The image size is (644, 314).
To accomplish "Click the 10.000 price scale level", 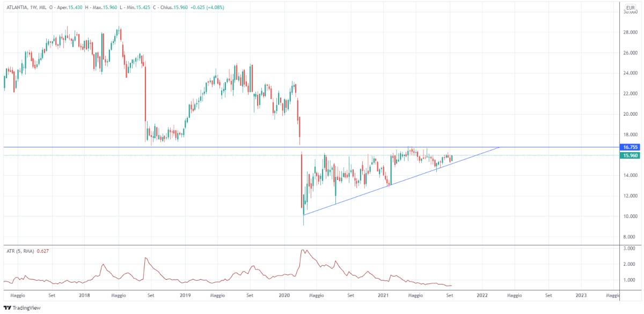I will (629, 216).
